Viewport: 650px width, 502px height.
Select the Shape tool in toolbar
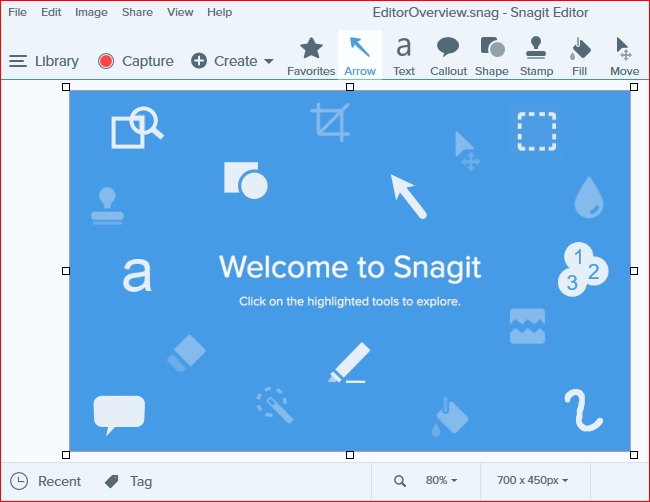point(492,56)
